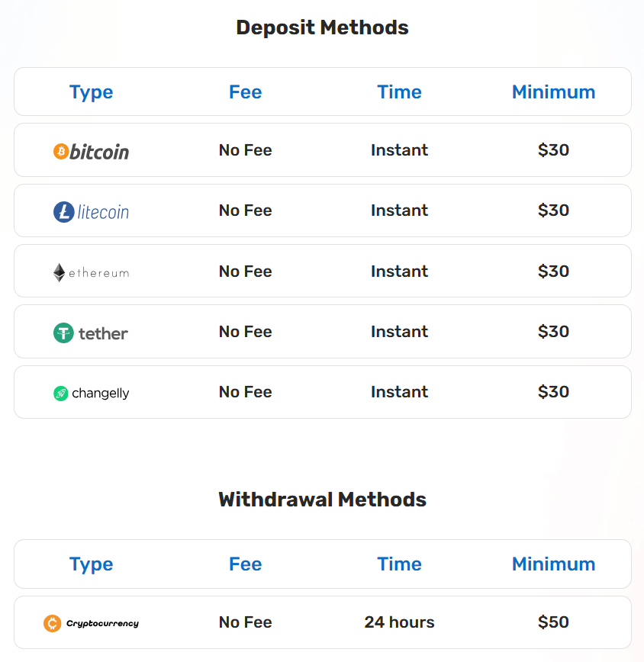
Task: Click the Bitcoin logo
Action: pos(91,151)
